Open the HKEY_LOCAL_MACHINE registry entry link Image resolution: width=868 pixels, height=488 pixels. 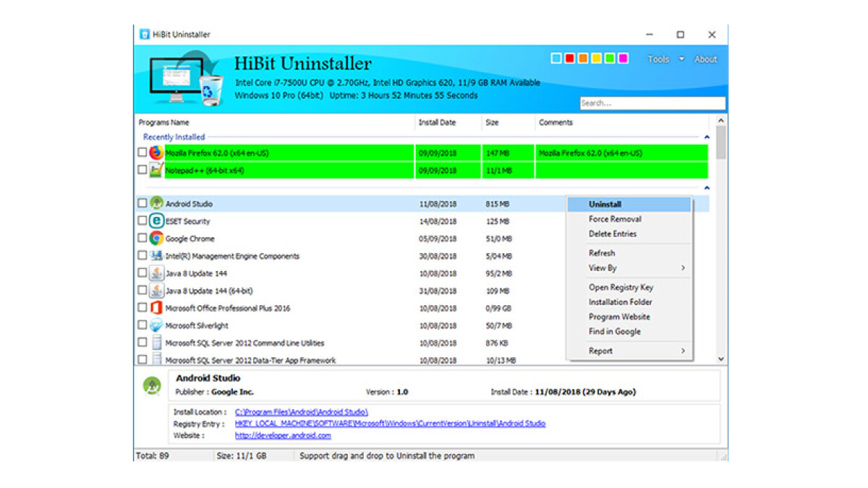coord(390,424)
